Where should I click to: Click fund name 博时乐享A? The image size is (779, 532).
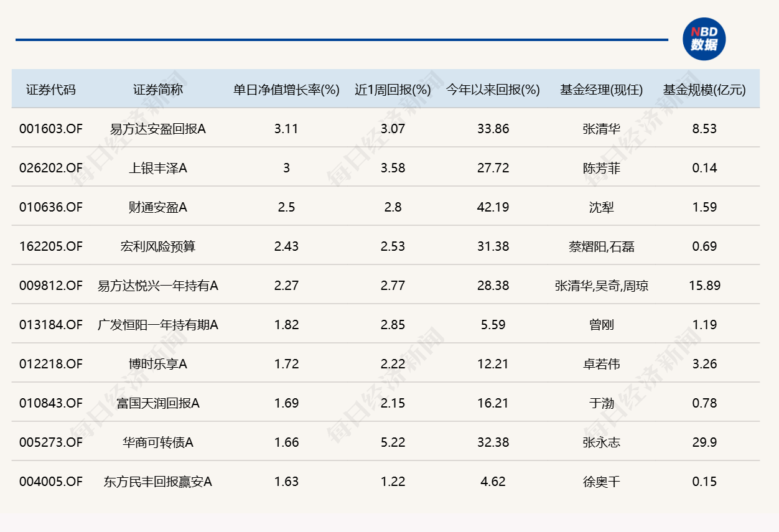pyautogui.click(x=158, y=364)
